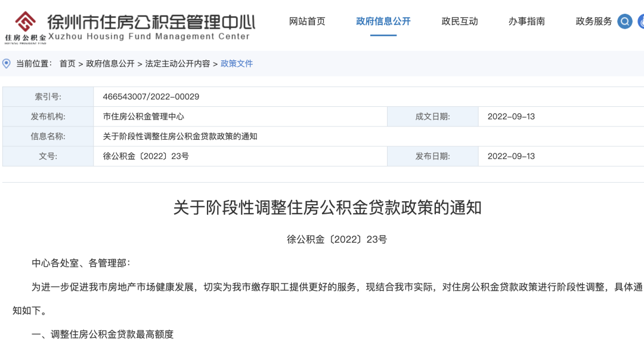Select the 政府信息公开 tab
This screenshot has width=644, height=345.
point(383,21)
